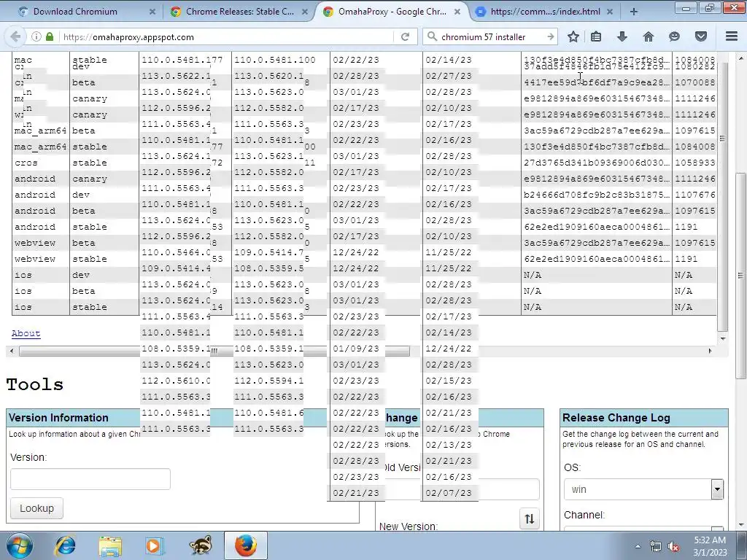Open the Firefox hamburger menu
The width and height of the screenshot is (747, 560).
click(x=732, y=36)
